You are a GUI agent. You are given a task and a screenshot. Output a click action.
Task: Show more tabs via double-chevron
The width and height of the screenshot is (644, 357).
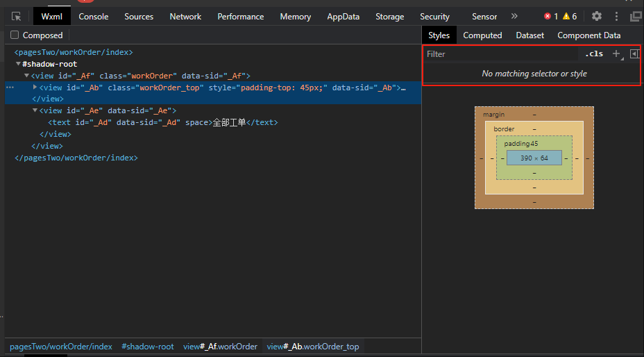[514, 17]
